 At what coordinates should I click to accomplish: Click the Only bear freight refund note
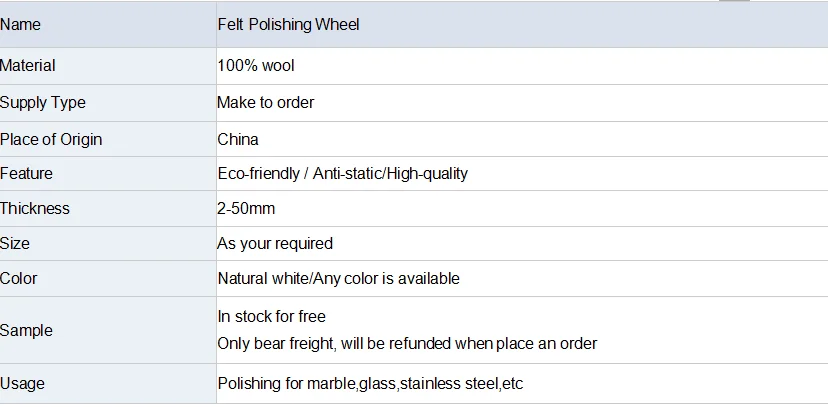407,344
